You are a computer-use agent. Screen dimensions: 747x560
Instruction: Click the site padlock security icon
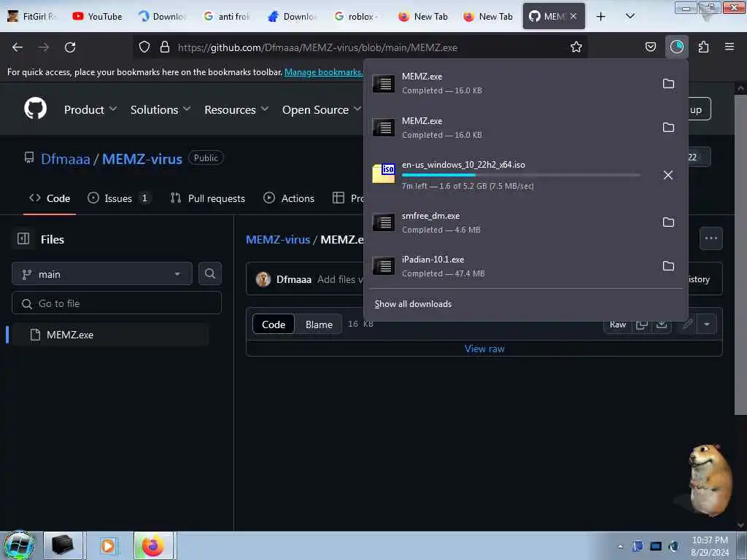tap(165, 47)
